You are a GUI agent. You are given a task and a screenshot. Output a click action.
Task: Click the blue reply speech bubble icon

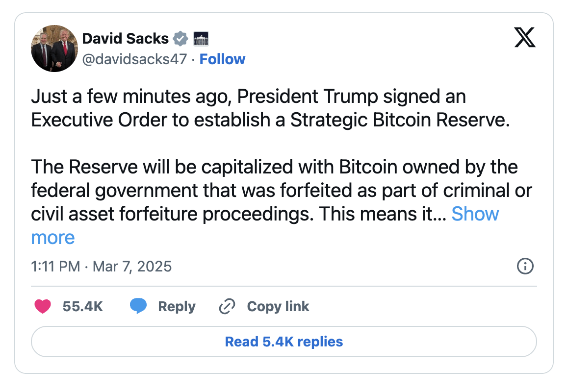click(x=138, y=307)
